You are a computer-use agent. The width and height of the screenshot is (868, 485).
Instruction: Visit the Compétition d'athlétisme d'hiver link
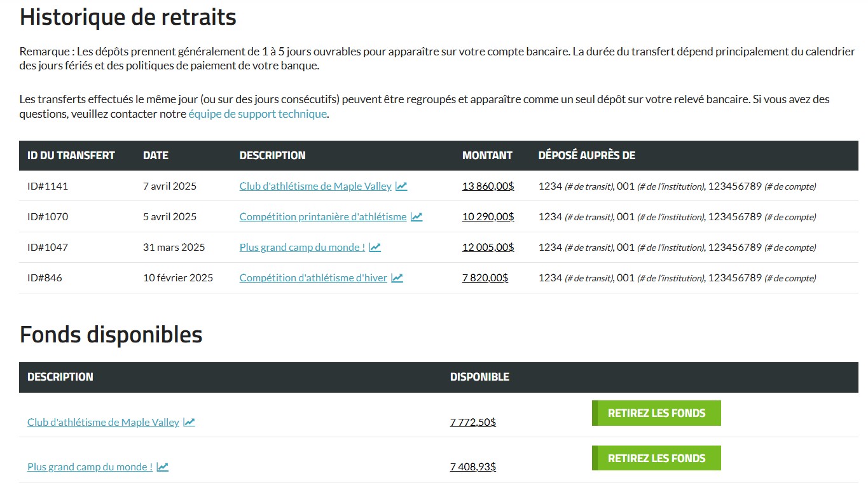313,278
